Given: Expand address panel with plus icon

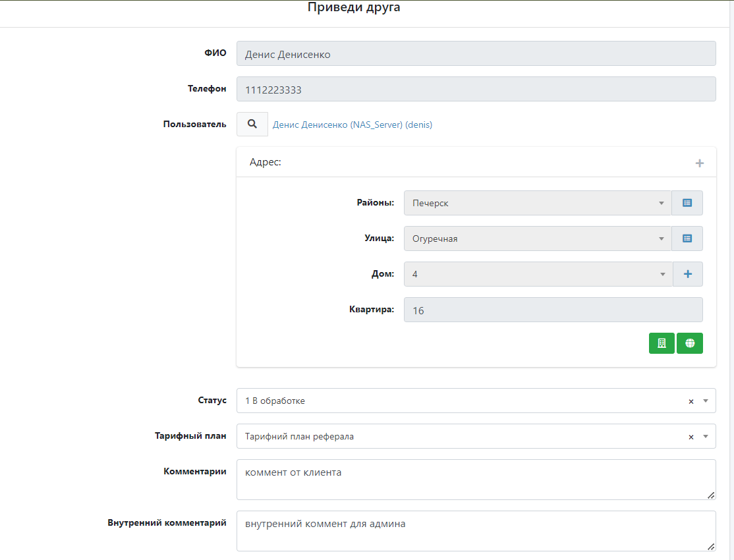Looking at the screenshot, I should tap(700, 163).
